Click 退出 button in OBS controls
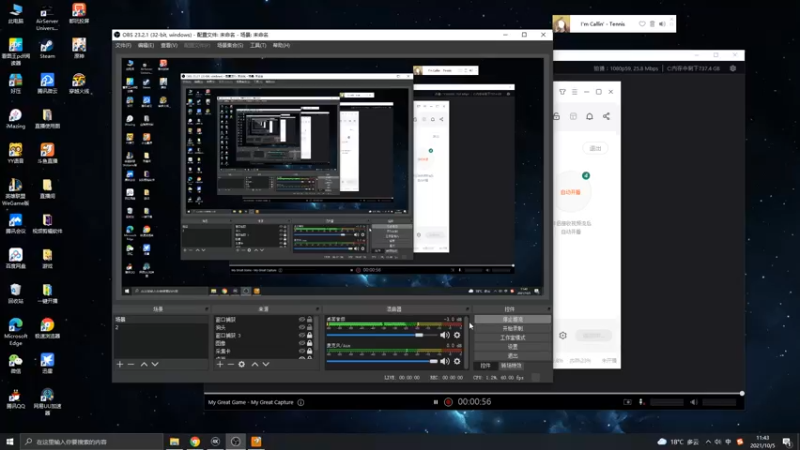Viewport: 800px width, 450px height. point(513,356)
